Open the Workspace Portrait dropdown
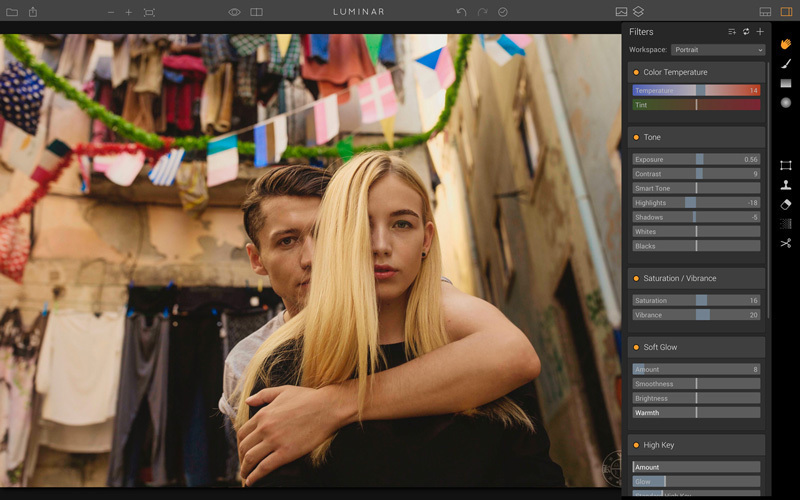 coord(718,49)
